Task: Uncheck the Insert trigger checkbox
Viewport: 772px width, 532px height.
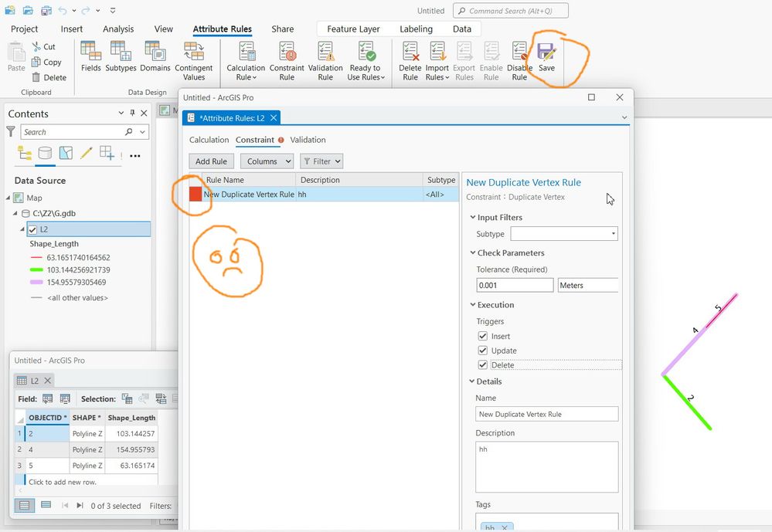Action: point(483,336)
